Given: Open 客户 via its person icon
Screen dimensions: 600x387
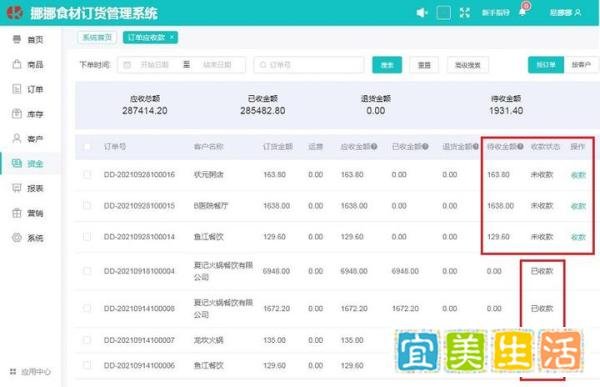Looking at the screenshot, I should click(17, 138).
